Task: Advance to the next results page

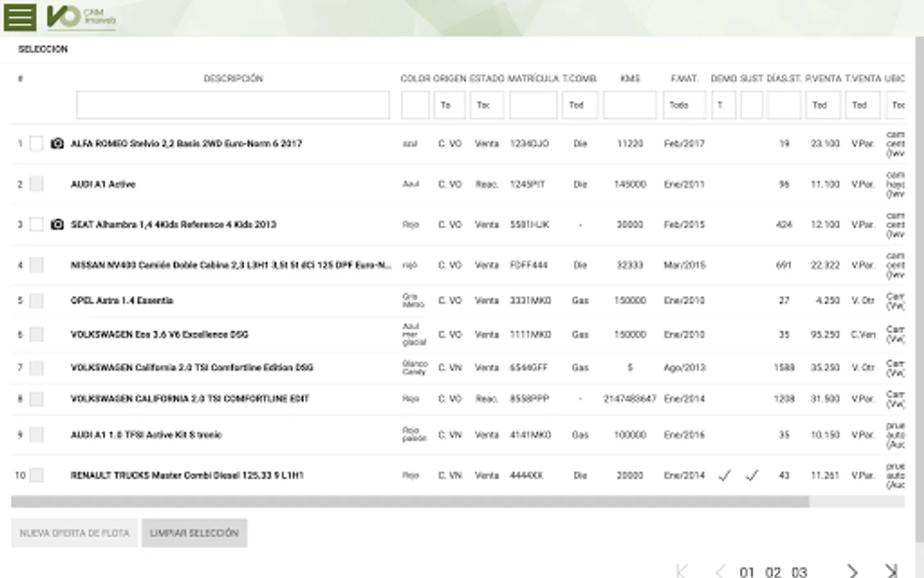Action: (852, 571)
